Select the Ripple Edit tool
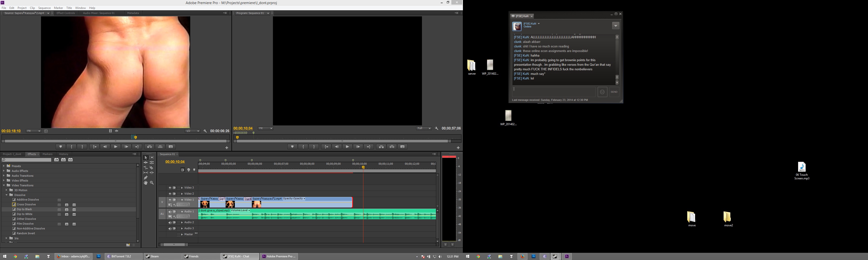The height and width of the screenshot is (260, 868). point(146,162)
